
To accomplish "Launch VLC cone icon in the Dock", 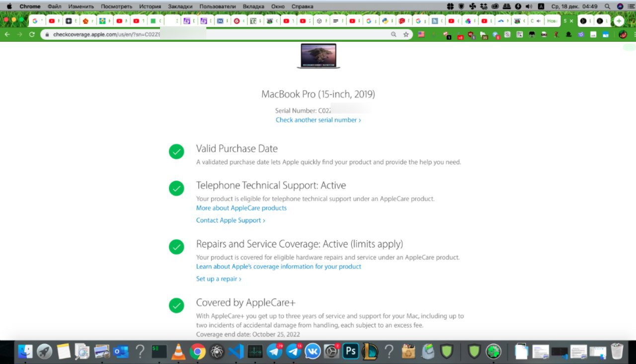I will 178,352.
